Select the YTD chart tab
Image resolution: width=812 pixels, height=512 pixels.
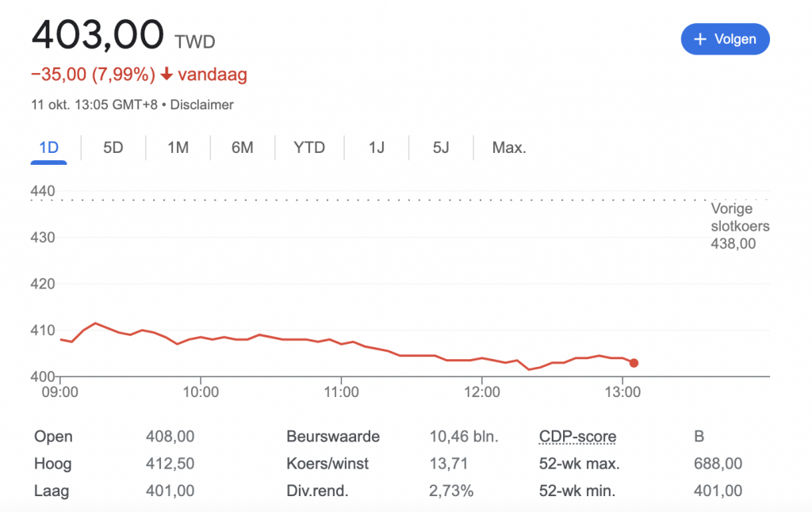[x=309, y=147]
